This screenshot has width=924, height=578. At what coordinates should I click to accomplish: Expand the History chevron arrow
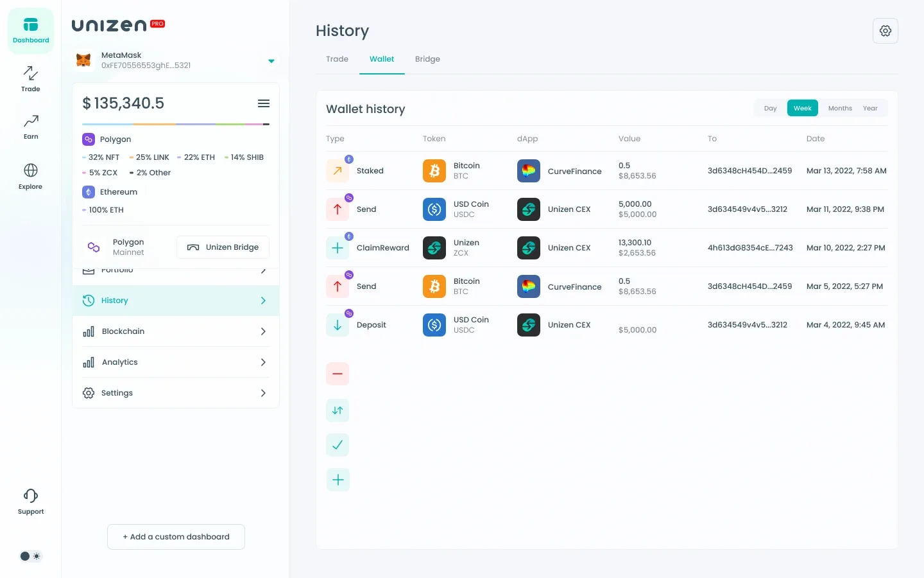[x=263, y=301]
